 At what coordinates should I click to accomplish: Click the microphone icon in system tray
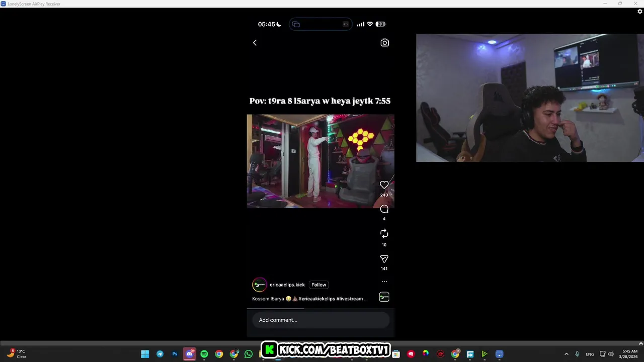(x=577, y=354)
